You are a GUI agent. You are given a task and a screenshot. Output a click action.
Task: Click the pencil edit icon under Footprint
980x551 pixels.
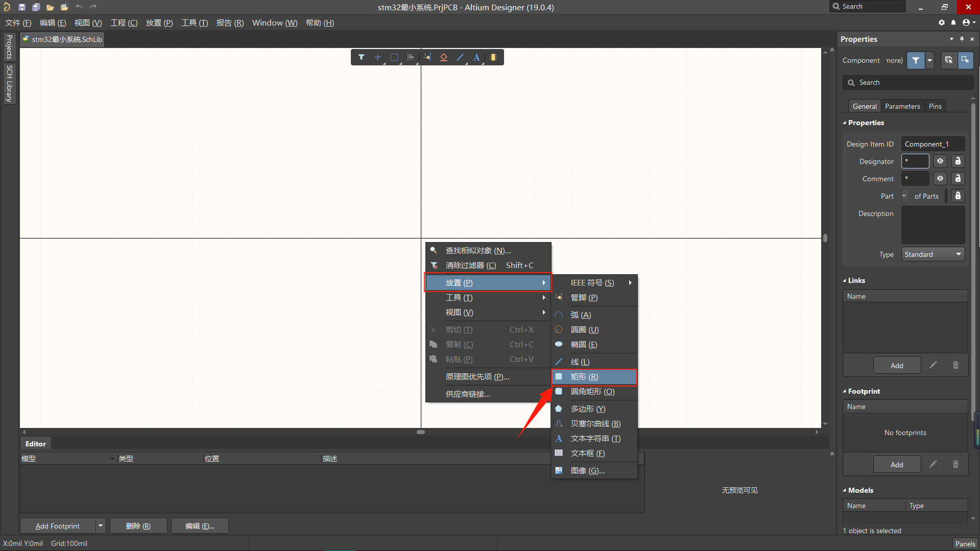coord(933,464)
